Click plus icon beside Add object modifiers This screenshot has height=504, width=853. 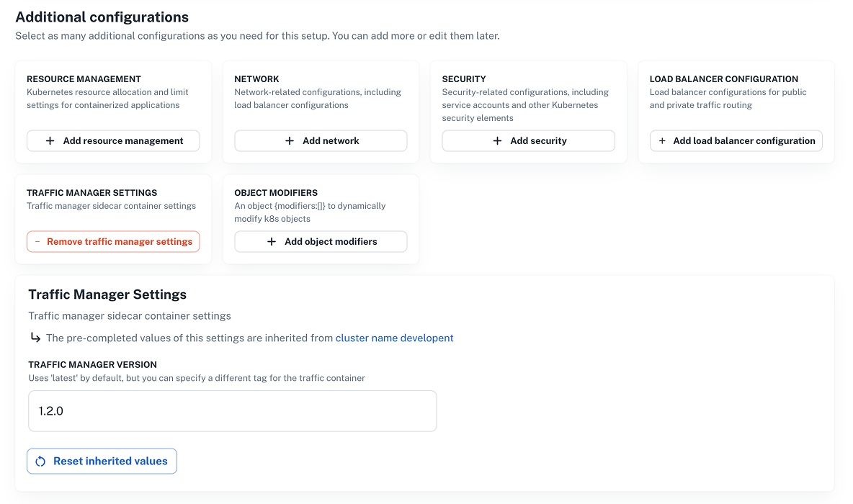[x=272, y=242]
